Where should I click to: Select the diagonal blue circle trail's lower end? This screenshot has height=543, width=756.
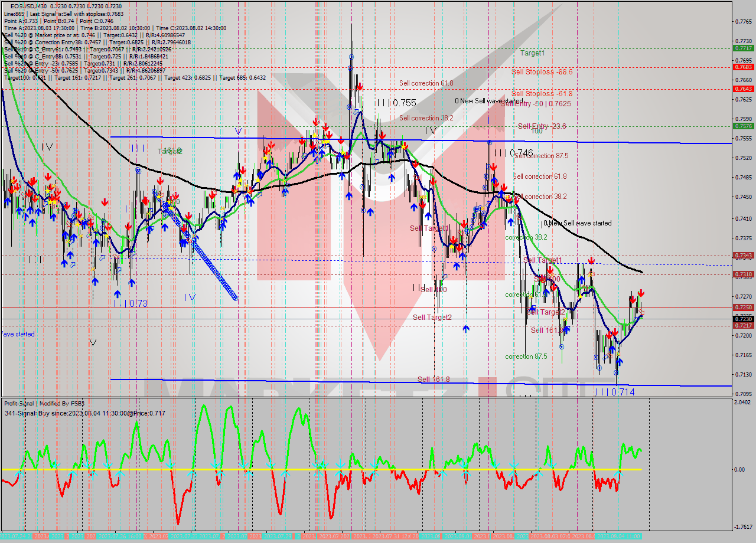point(235,297)
